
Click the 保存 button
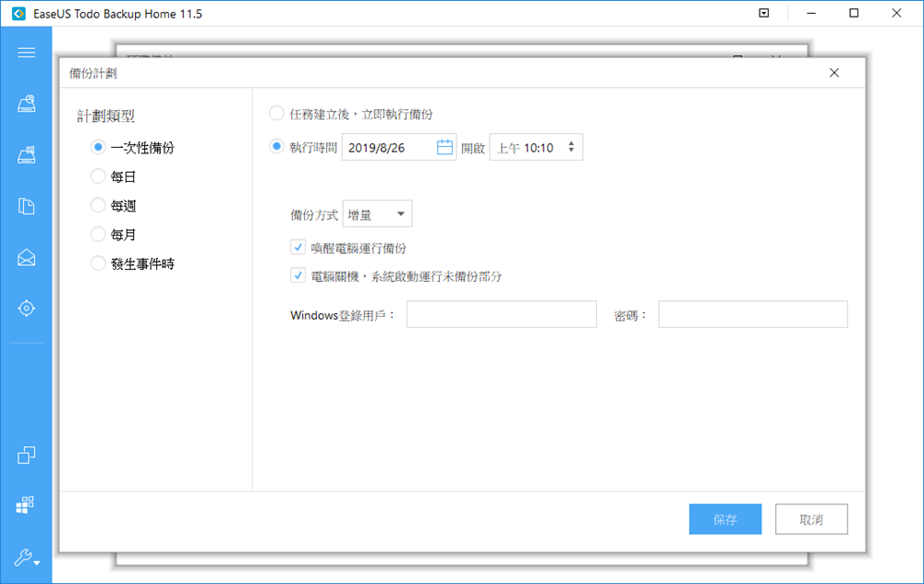coord(725,519)
